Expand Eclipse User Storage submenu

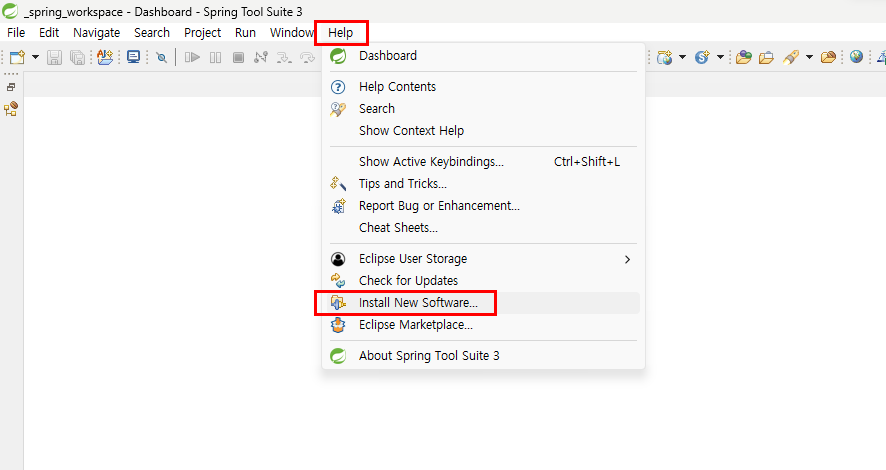coord(483,259)
